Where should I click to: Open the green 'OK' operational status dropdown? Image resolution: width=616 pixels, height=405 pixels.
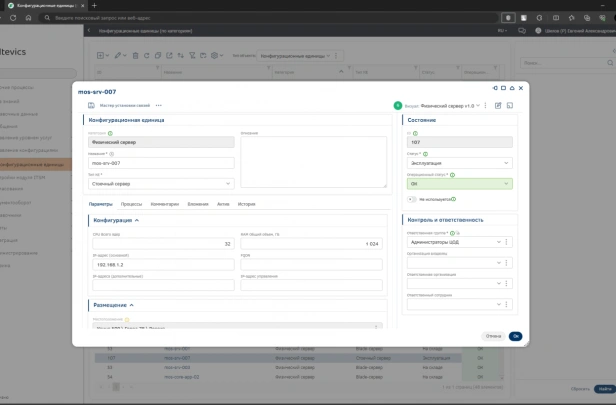click(x=460, y=183)
